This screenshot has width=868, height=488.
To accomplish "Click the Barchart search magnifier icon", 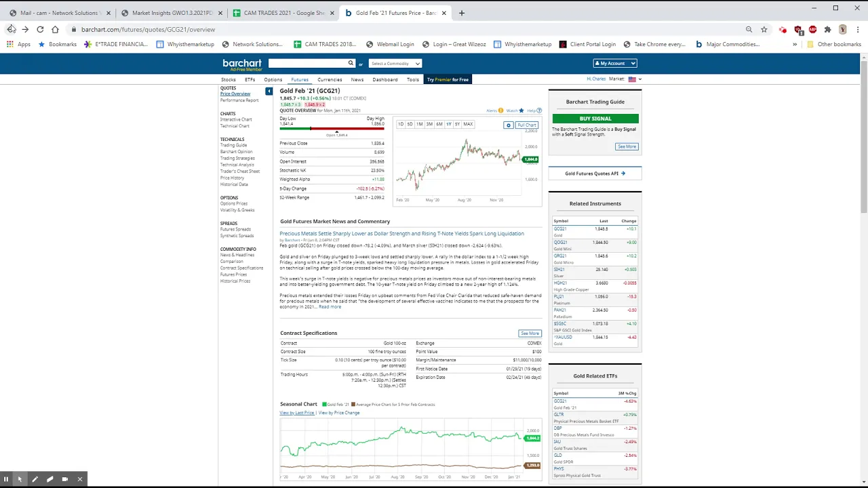I will 351,63.
